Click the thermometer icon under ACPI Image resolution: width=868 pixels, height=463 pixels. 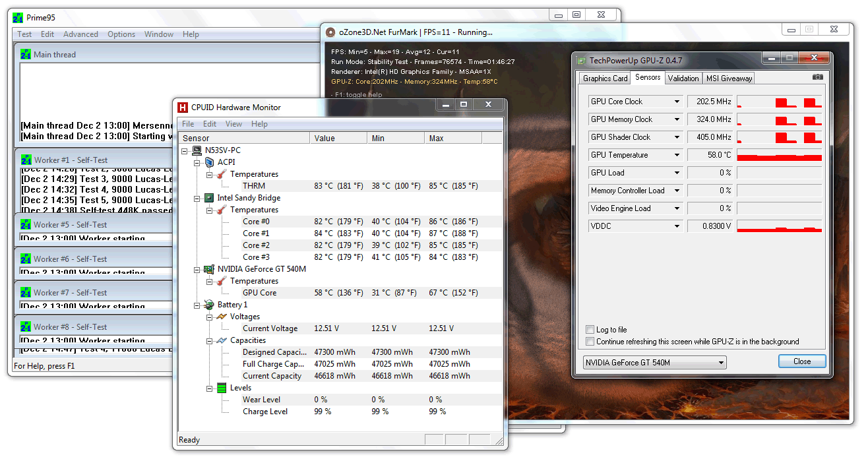222,173
